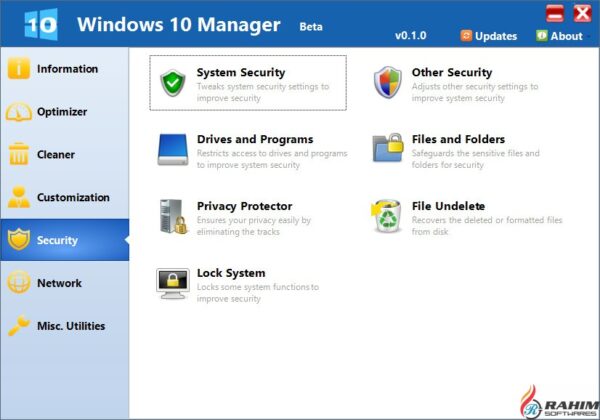600x420 pixels.
Task: Click the Security shield sidebar icon
Action: click(x=18, y=239)
